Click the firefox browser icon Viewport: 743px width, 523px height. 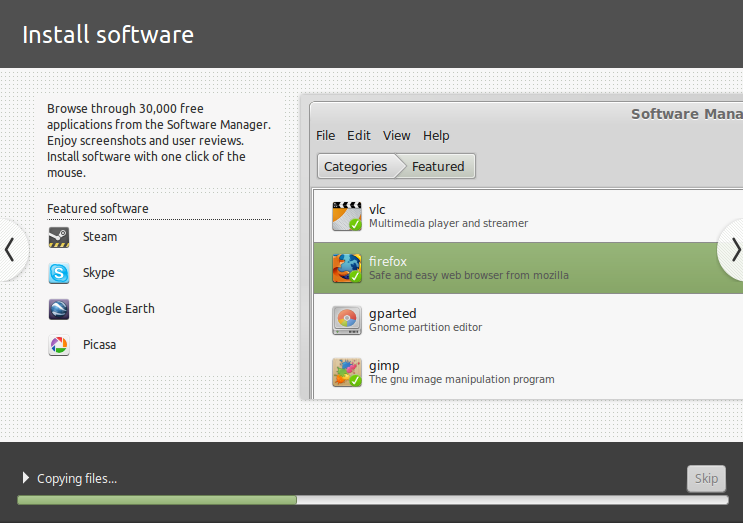pyautogui.click(x=347, y=268)
